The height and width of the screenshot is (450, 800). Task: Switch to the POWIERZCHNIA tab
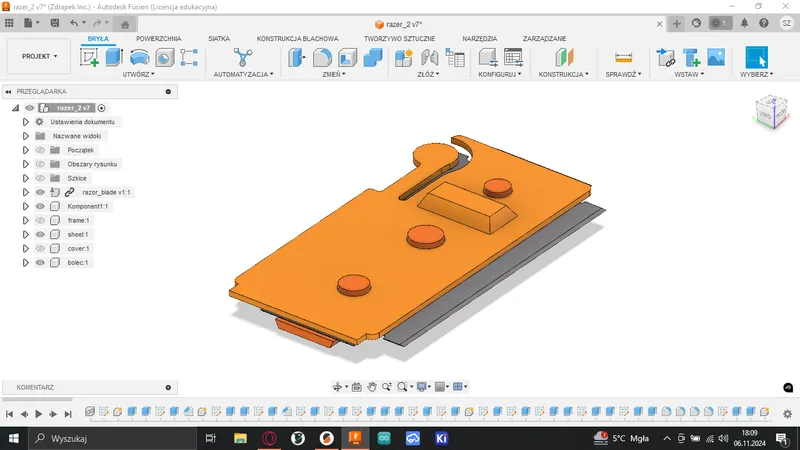(x=159, y=38)
